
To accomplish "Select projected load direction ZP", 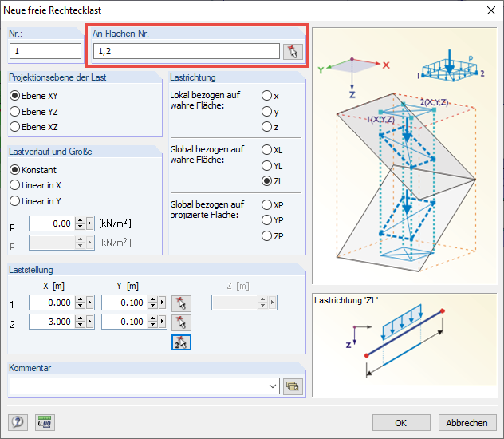I will point(273,236).
